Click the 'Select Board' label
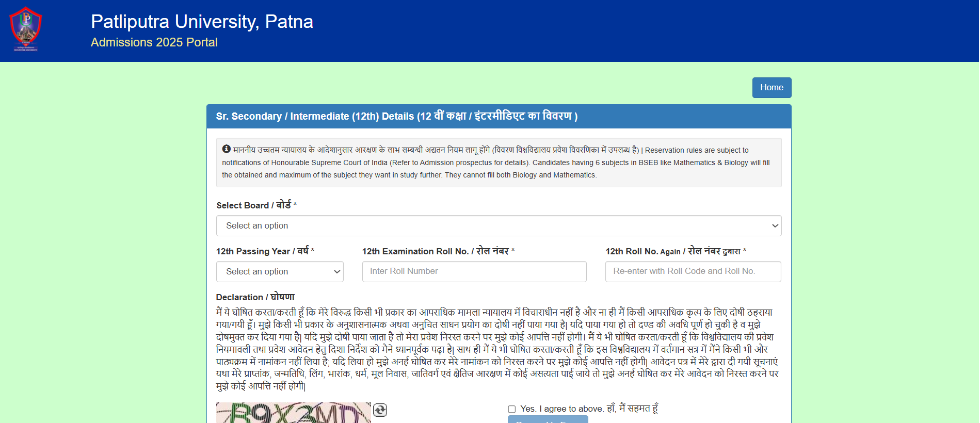The image size is (980, 423). tap(256, 205)
